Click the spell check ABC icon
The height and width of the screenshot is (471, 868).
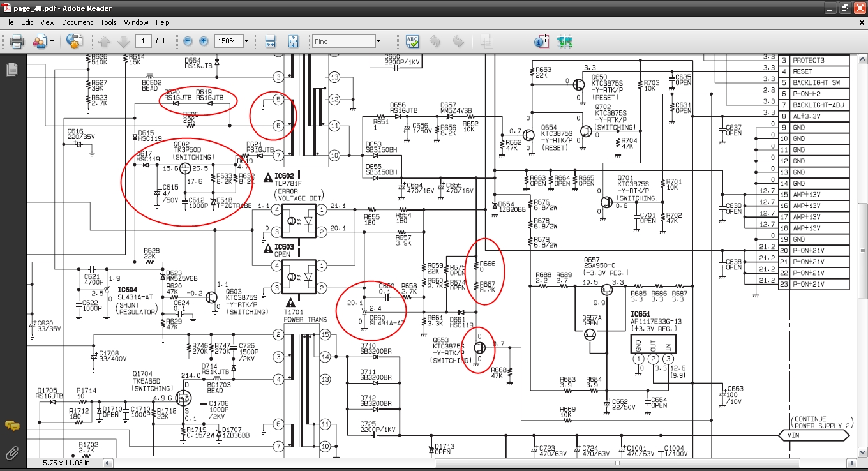412,41
